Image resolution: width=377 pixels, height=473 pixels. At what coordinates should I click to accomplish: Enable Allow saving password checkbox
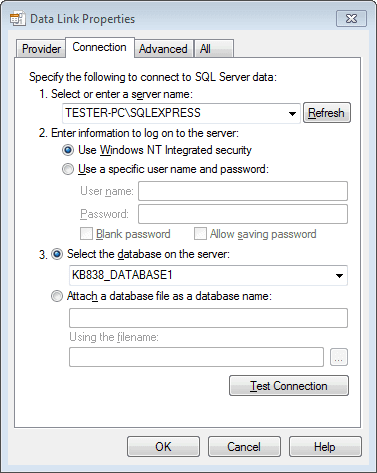[x=200, y=234]
